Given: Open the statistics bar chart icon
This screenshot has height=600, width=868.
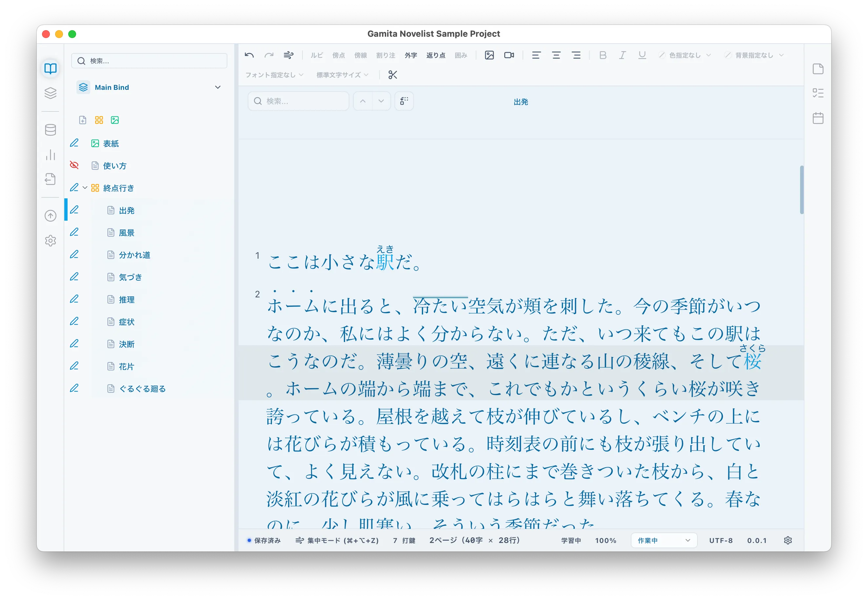Looking at the screenshot, I should point(51,154).
